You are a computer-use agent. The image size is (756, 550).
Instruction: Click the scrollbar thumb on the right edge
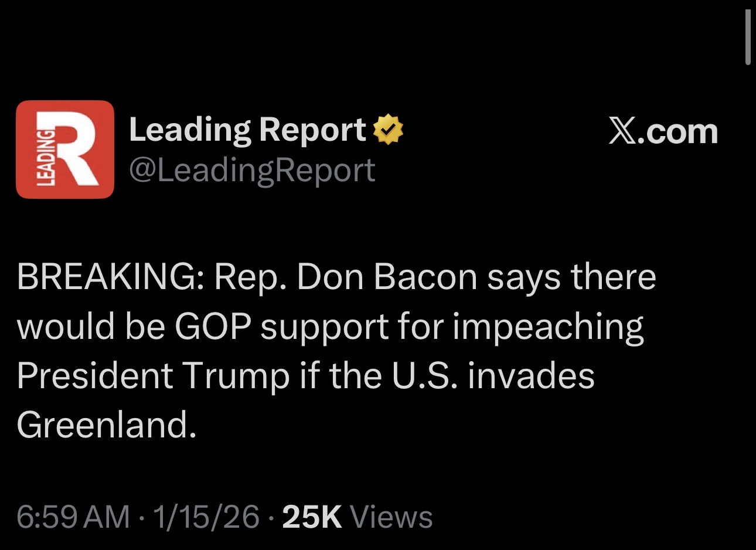click(x=748, y=37)
